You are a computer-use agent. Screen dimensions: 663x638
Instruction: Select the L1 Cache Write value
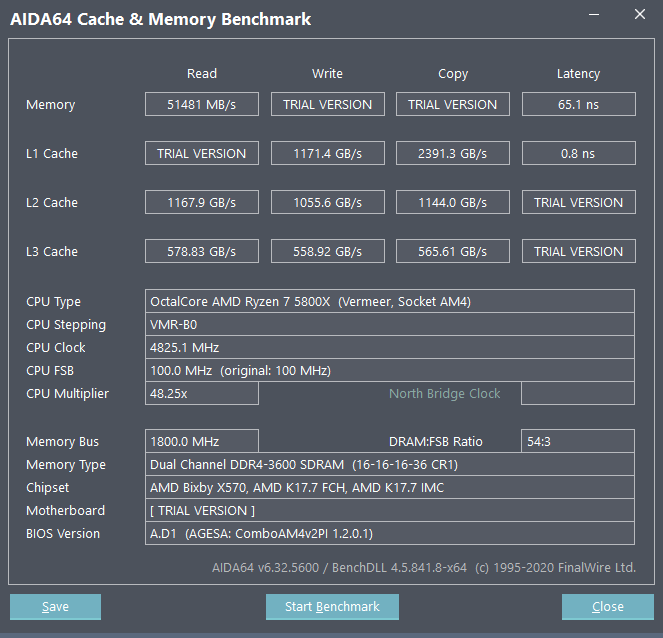point(327,153)
